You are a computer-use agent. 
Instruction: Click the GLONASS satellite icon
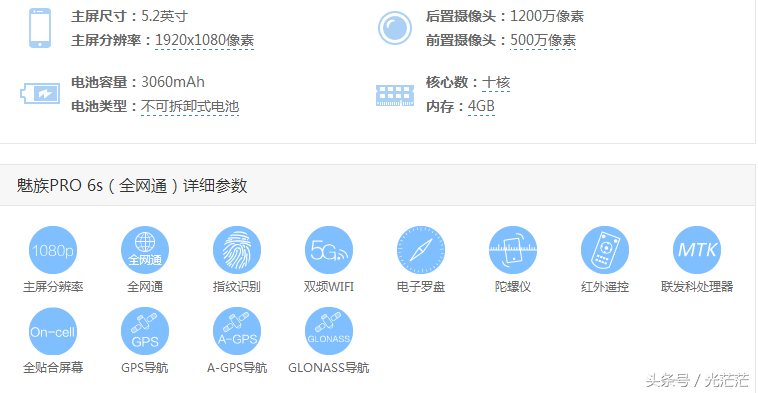tap(329, 332)
